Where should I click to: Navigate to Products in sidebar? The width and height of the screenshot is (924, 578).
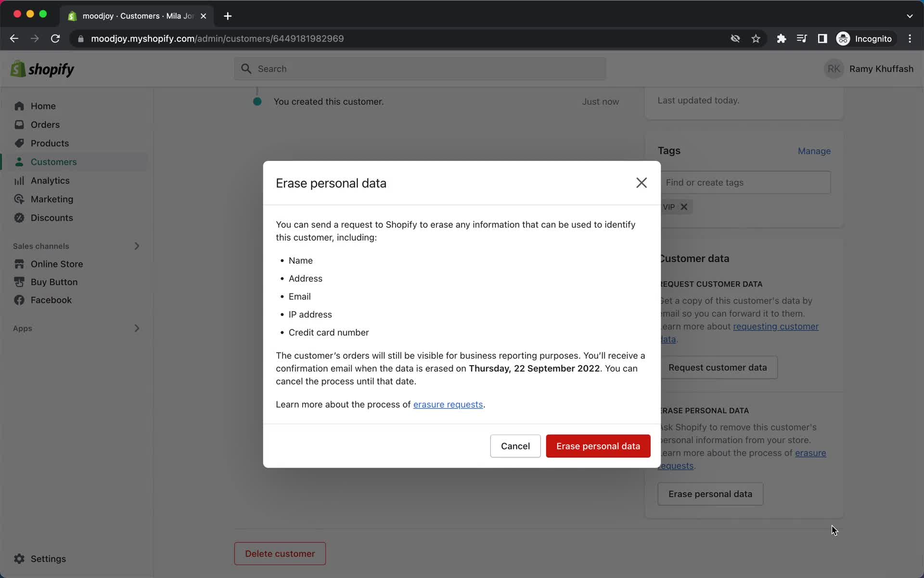50,143
